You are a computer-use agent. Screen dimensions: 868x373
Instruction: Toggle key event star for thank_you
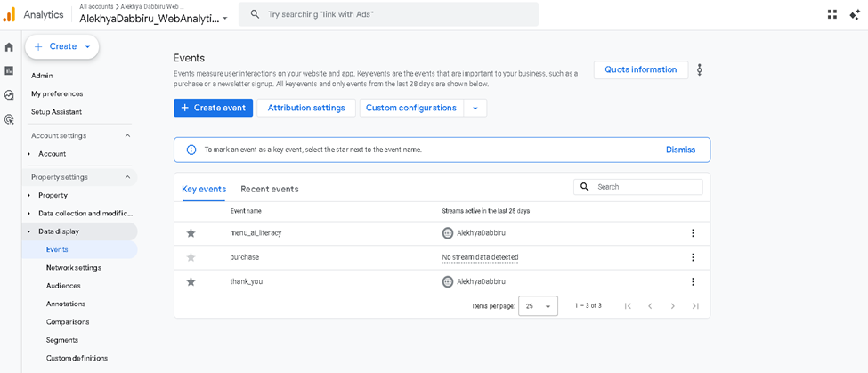pyautogui.click(x=191, y=281)
